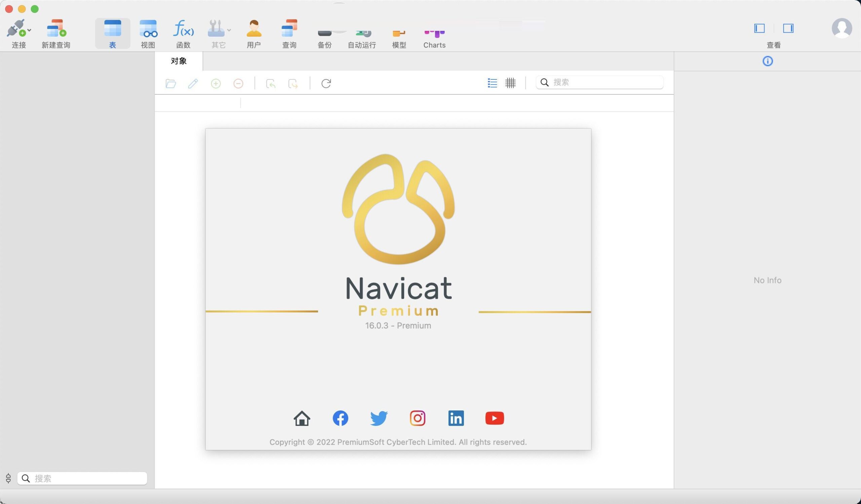The height and width of the screenshot is (504, 861).
Task: Toggle list view display mode
Action: (492, 82)
